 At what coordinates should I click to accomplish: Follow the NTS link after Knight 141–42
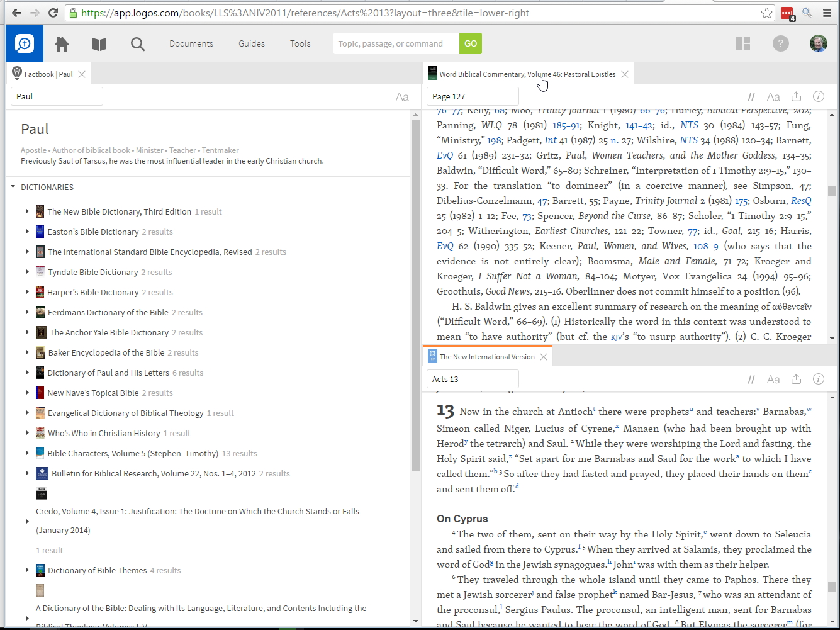click(x=689, y=125)
